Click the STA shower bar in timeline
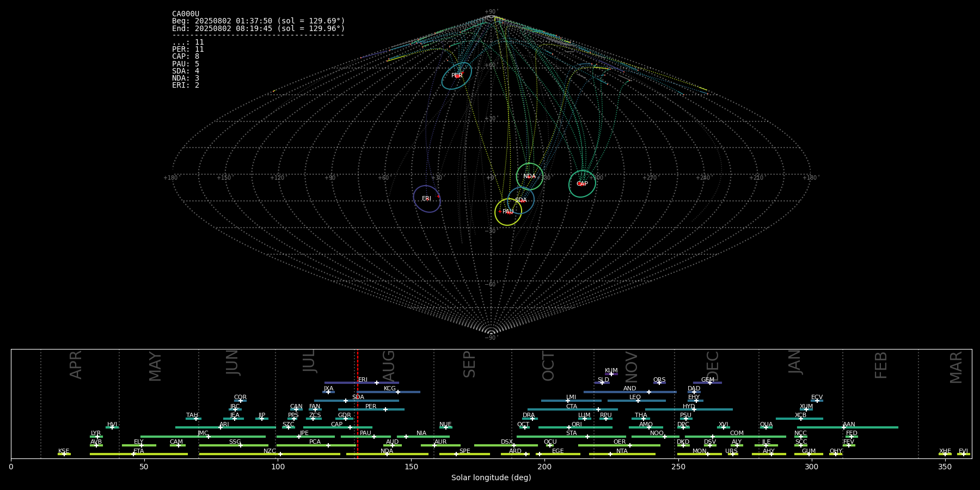Image resolution: width=980 pixels, height=490 pixels. coord(571,437)
